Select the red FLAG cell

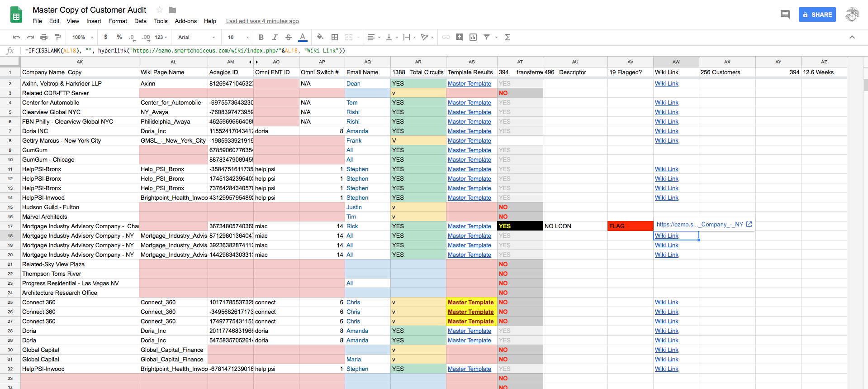click(630, 226)
